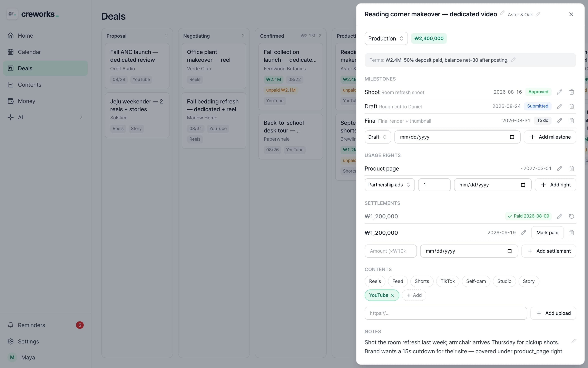Image resolution: width=588 pixels, height=368 pixels.
Task: Click the Add milestone button
Action: [x=550, y=137]
